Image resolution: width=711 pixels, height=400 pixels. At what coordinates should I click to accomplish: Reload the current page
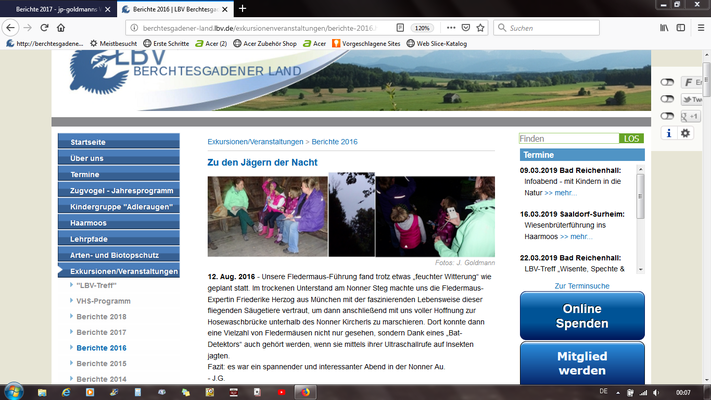(x=44, y=28)
